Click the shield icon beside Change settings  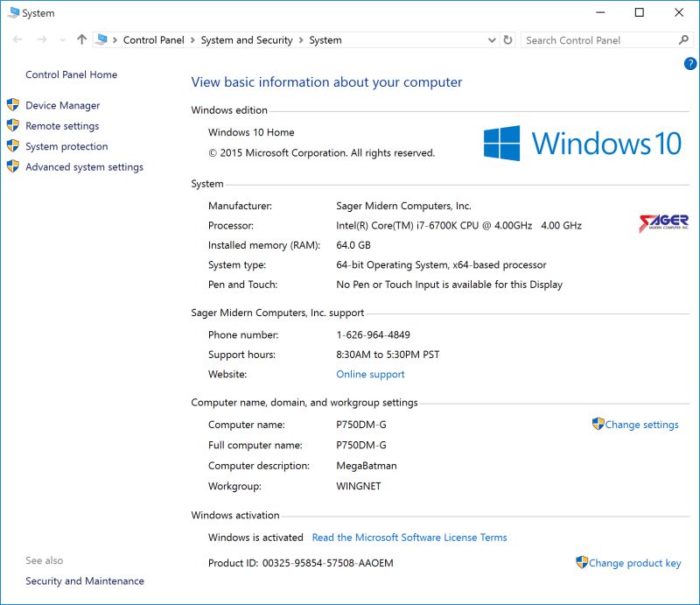598,424
